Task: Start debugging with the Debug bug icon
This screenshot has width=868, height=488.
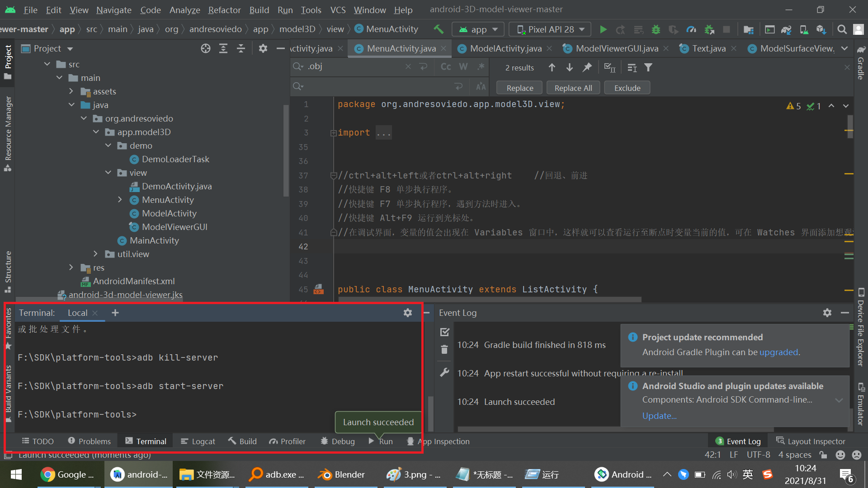Action: click(x=656, y=29)
